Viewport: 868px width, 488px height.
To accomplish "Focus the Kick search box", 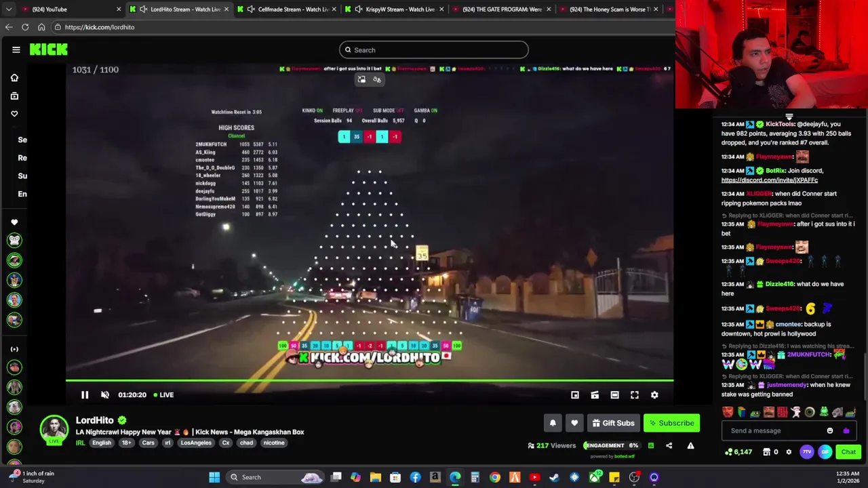I will (x=434, y=49).
